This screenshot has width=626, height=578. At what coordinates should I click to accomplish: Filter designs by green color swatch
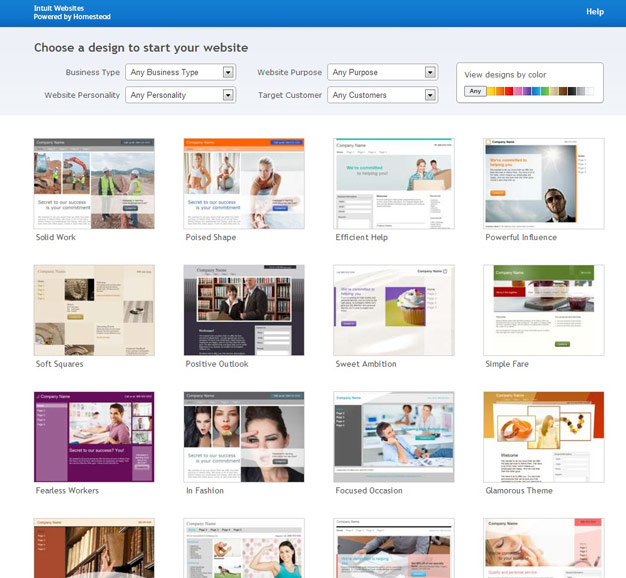click(545, 91)
